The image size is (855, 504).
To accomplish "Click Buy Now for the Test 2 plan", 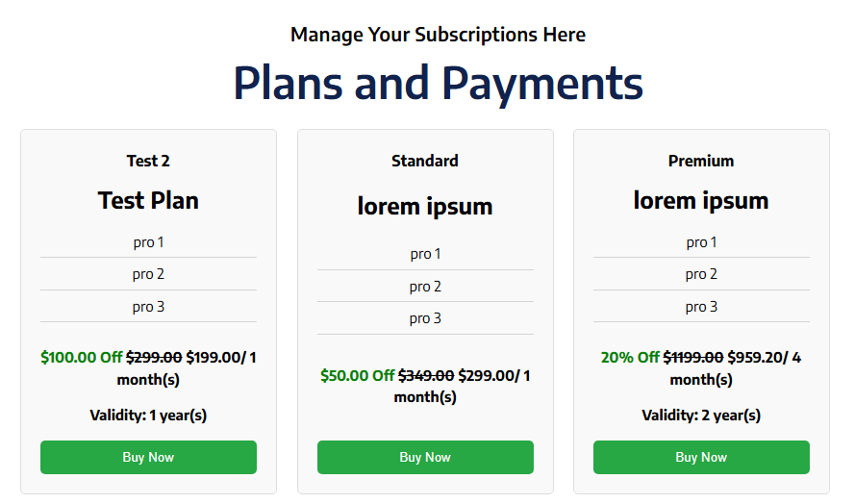I will click(148, 457).
